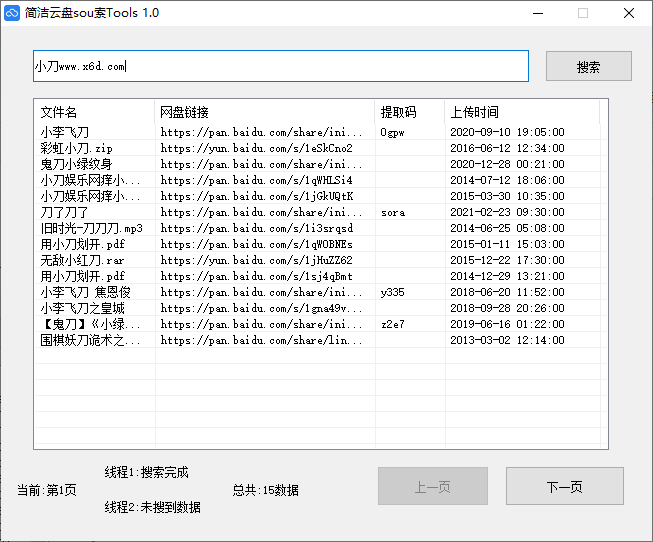This screenshot has width=653, height=542.
Task: Focus the search keyword input field
Action: point(280,67)
